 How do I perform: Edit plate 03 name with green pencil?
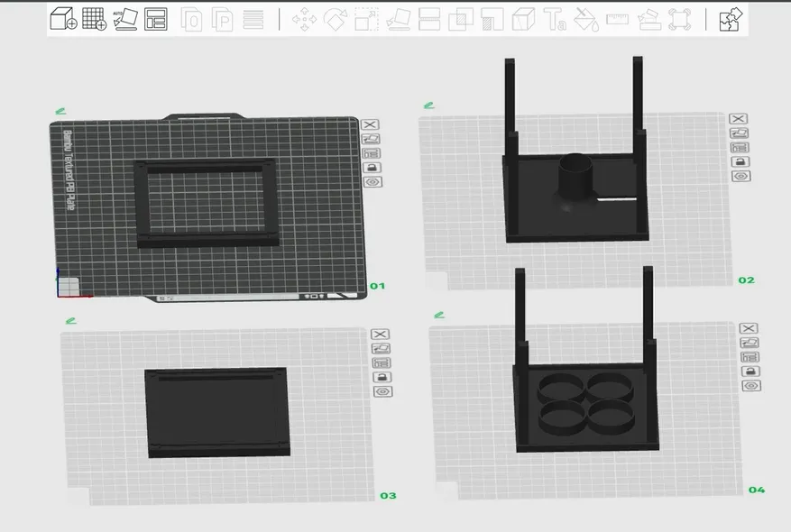71,321
